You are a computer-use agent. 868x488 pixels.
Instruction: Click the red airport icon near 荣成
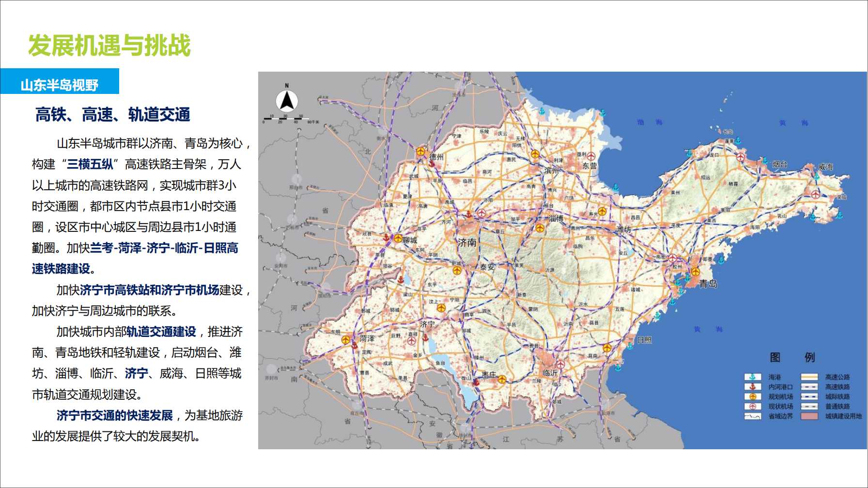[x=816, y=195]
